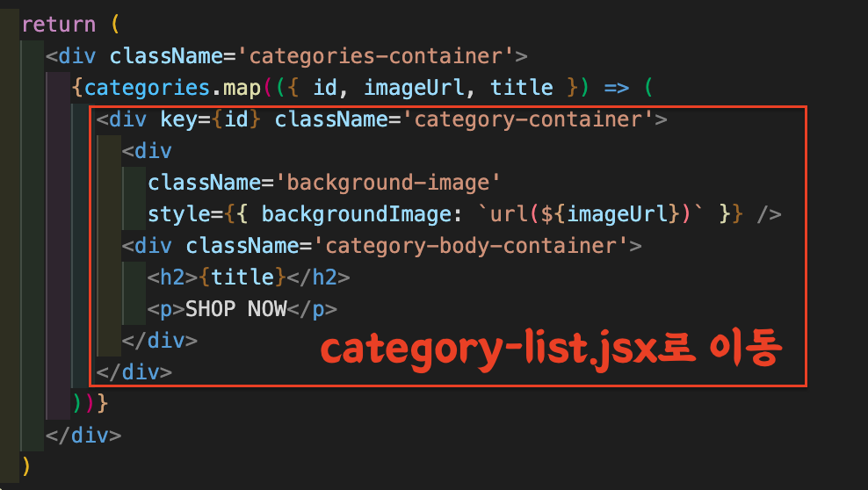The image size is (868, 490).
Task: Click 'background-image' class name string
Action: pyautogui.click(x=388, y=183)
